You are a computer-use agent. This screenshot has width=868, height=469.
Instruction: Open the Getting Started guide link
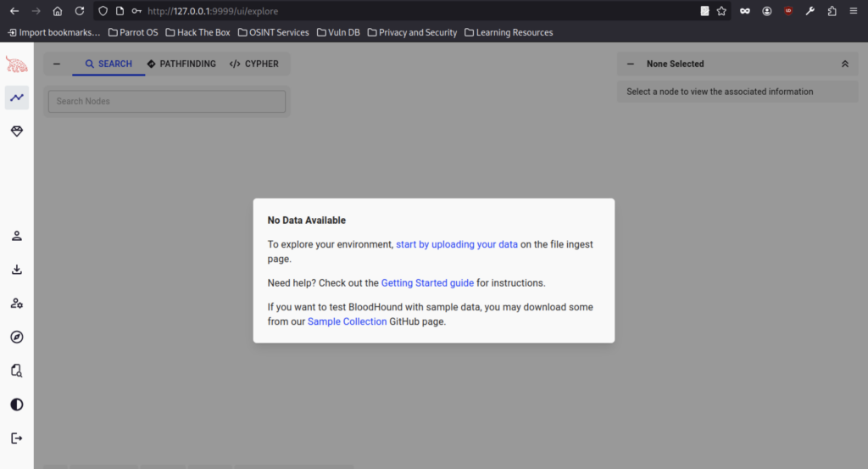click(x=427, y=283)
